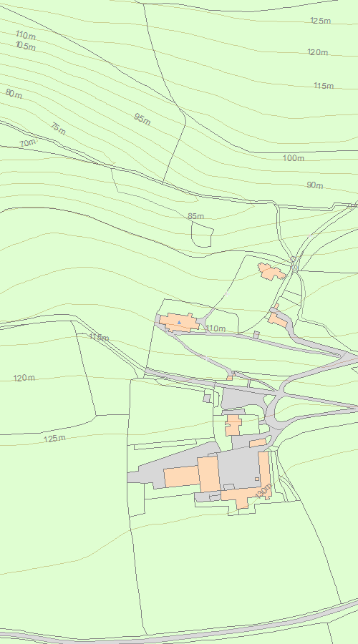Select the 100m contour label
The height and width of the screenshot is (644, 358).
(x=293, y=158)
